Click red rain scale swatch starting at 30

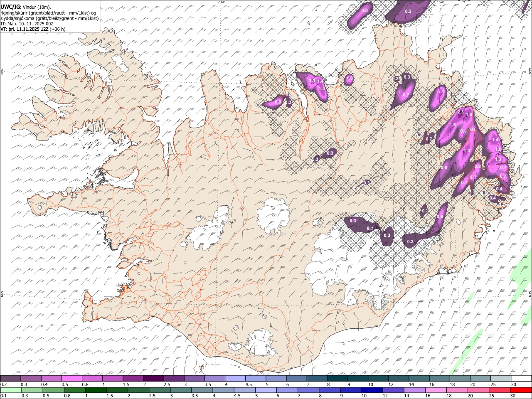[x=521, y=390]
